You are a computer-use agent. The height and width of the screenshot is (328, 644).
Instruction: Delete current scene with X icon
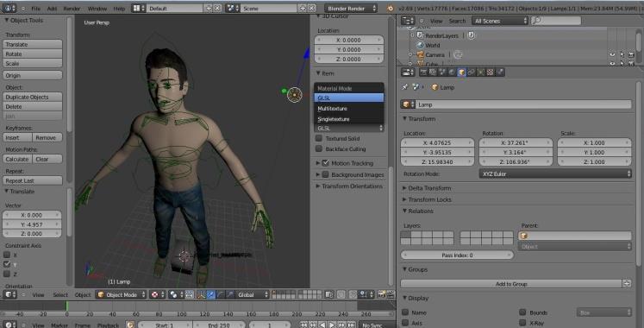point(312,9)
